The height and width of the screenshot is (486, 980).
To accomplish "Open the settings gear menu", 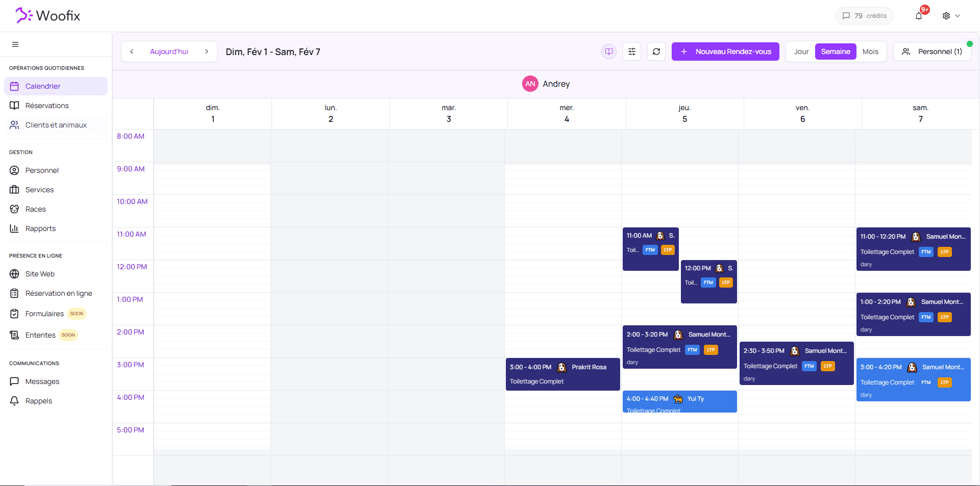I will [950, 16].
